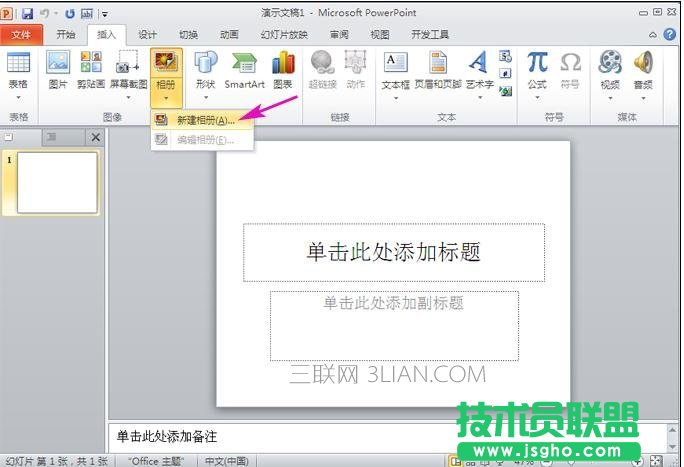Click the language 中文(中国) status indicator
684x467 pixels.
point(226,461)
